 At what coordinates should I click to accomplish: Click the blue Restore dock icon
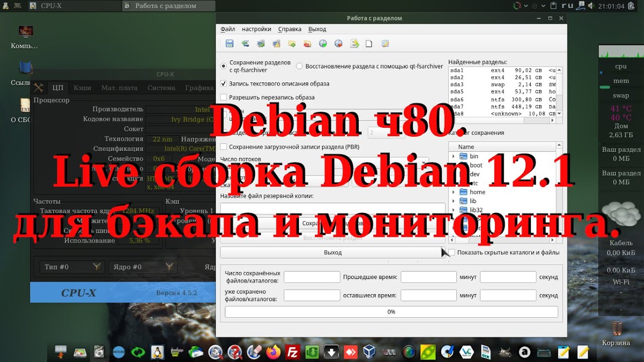(119, 351)
